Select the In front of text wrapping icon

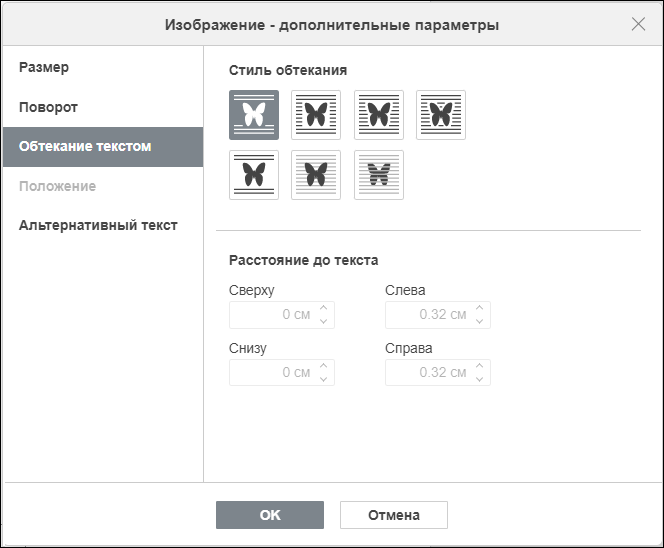316,175
